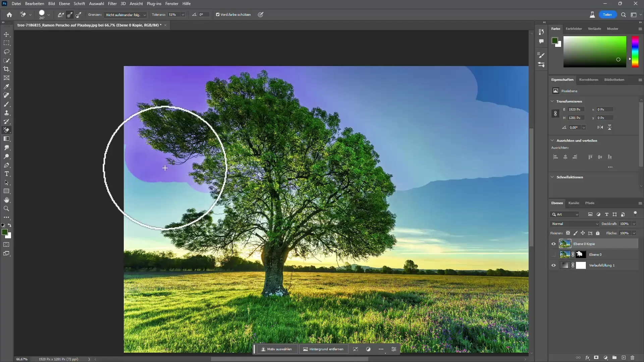644x362 pixels.
Task: Click the Motiv auswählen button
Action: pyautogui.click(x=276, y=349)
